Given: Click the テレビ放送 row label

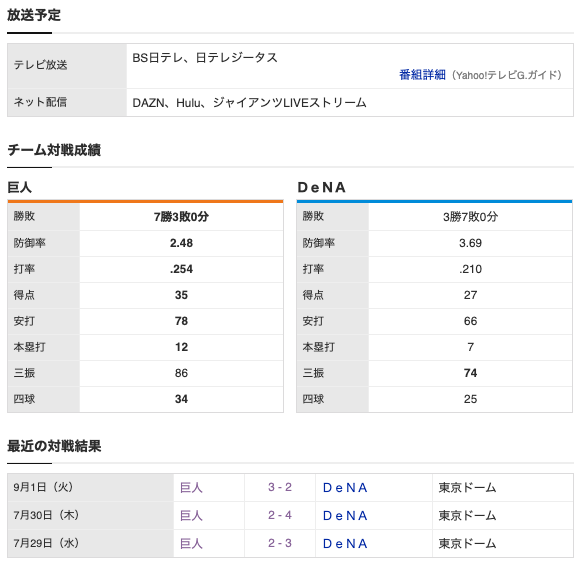Looking at the screenshot, I should click(x=40, y=65).
